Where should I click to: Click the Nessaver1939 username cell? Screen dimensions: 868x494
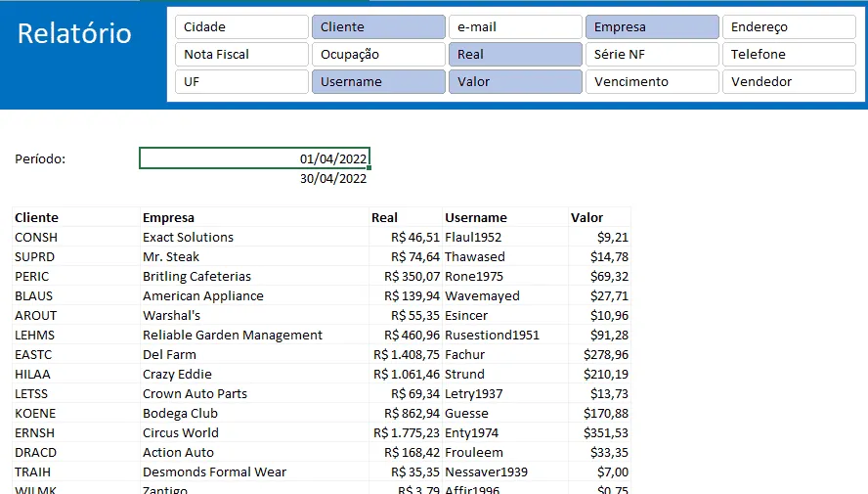[x=505, y=472]
